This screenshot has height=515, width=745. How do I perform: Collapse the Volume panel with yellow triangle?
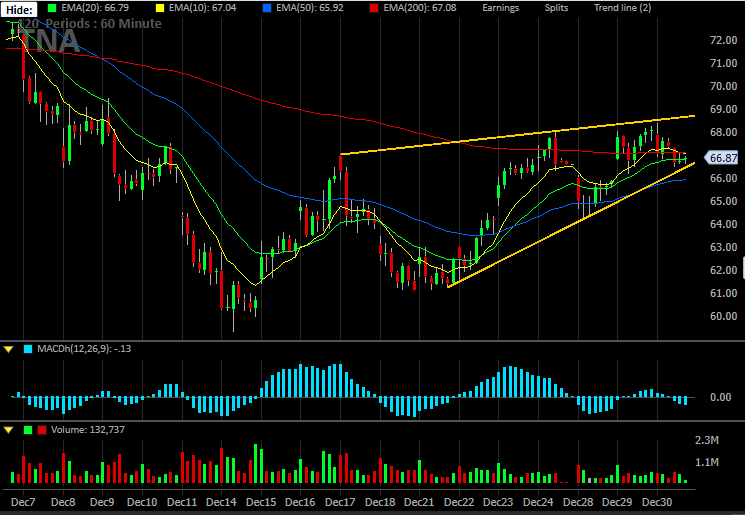coord(9,430)
